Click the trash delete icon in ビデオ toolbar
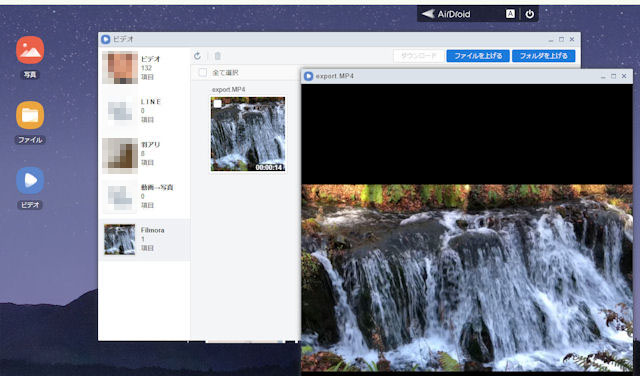This screenshot has width=640, height=376. click(x=218, y=56)
